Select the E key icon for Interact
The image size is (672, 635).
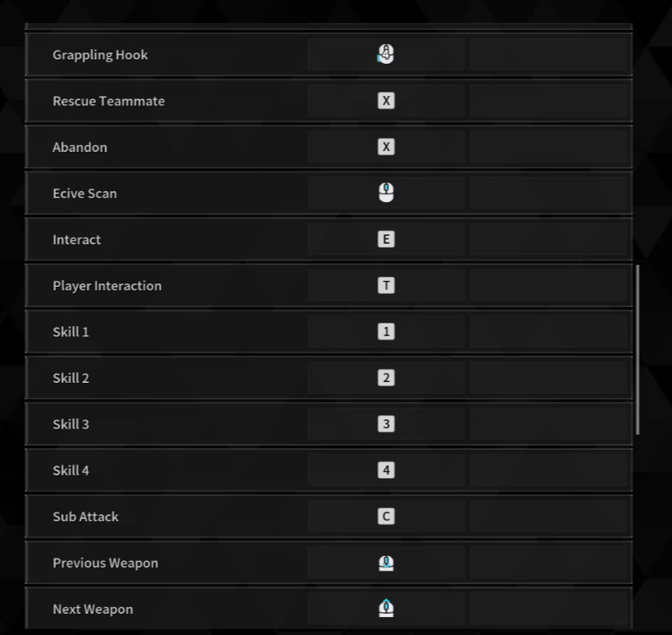386,239
